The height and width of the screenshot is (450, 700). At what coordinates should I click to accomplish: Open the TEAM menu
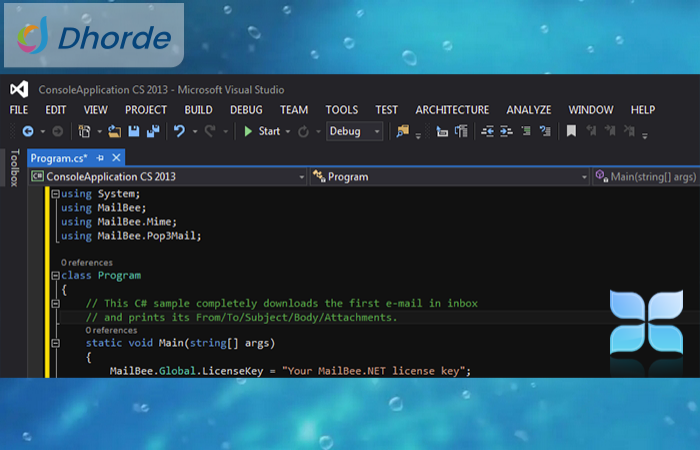click(x=294, y=110)
